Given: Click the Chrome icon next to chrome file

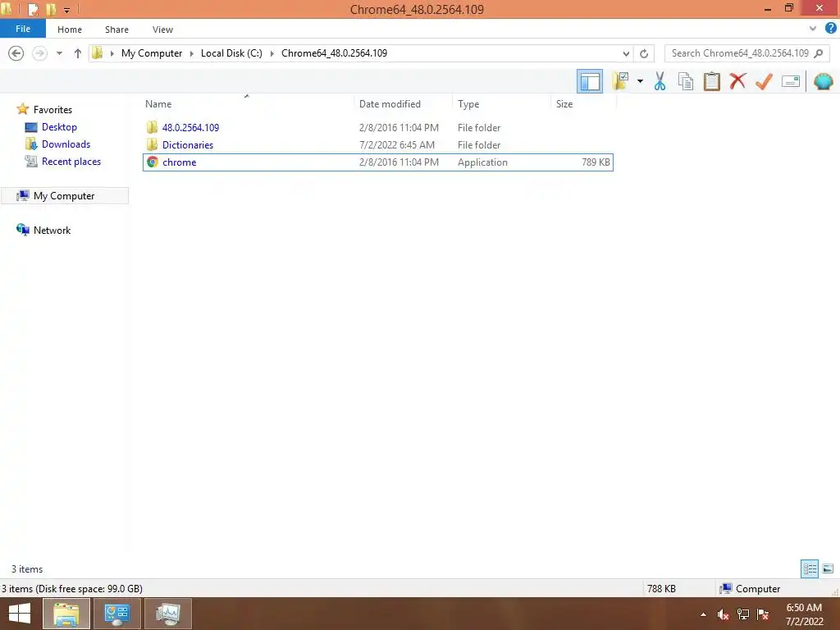Looking at the screenshot, I should [153, 162].
